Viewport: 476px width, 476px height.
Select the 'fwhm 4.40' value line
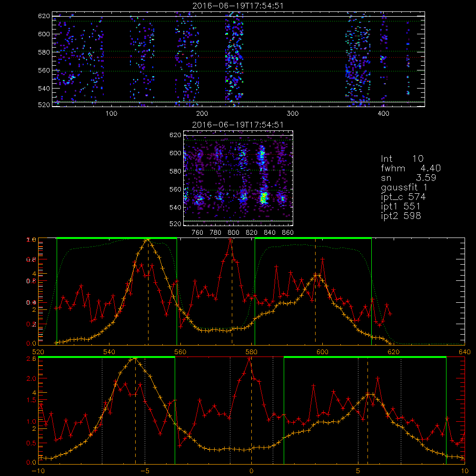click(x=411, y=168)
